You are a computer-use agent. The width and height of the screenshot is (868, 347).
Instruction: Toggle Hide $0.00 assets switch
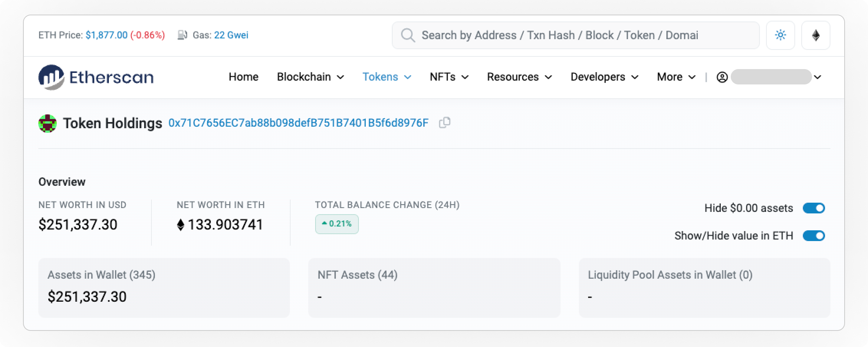[x=814, y=208]
